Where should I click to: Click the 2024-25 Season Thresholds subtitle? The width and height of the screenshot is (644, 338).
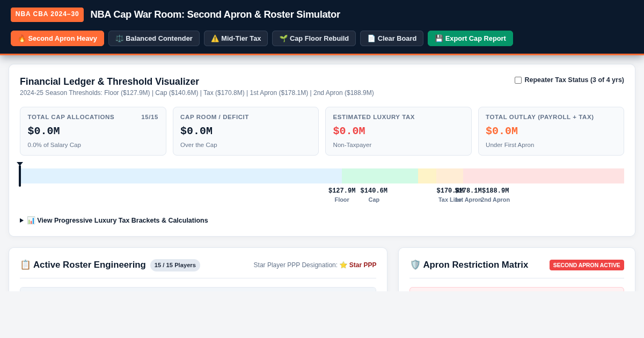197,93
